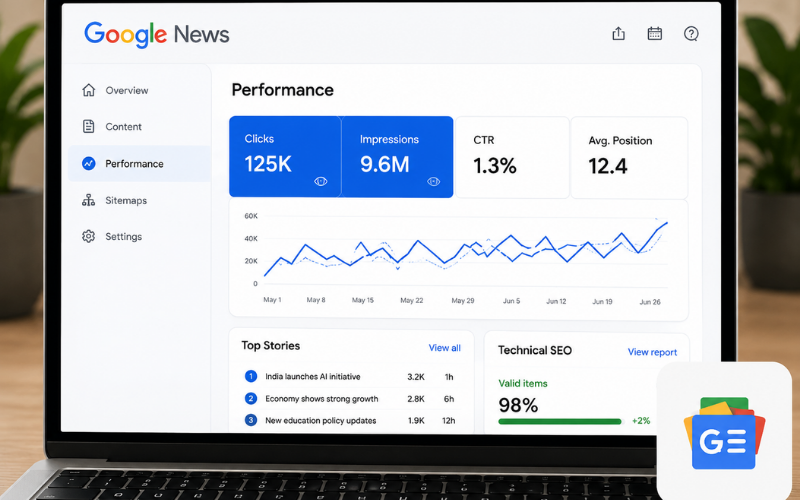
Task: Click the 3.2K value in Top Stories
Action: 416,377
